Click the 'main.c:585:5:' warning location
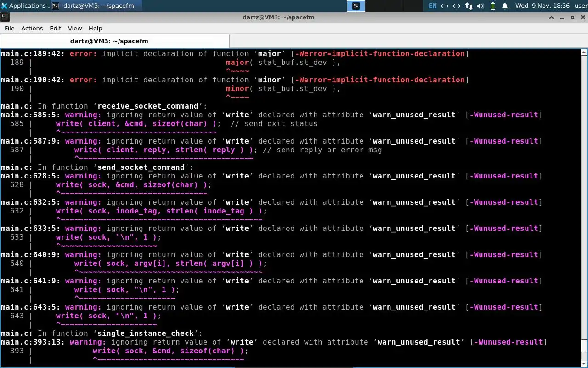Screen dimensions: 588x368 31,115
